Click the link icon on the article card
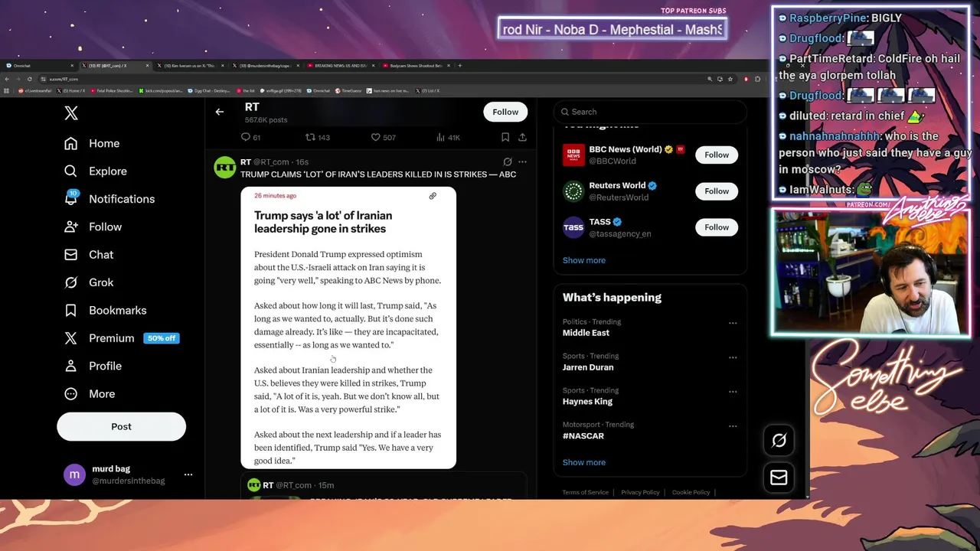The width and height of the screenshot is (980, 551). click(433, 196)
